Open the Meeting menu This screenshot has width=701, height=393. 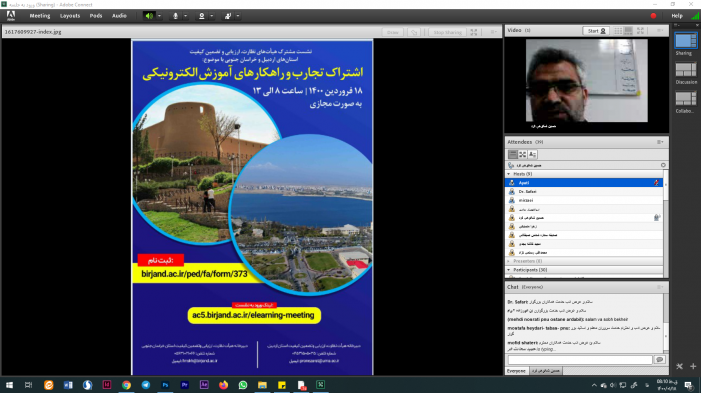tap(40, 16)
